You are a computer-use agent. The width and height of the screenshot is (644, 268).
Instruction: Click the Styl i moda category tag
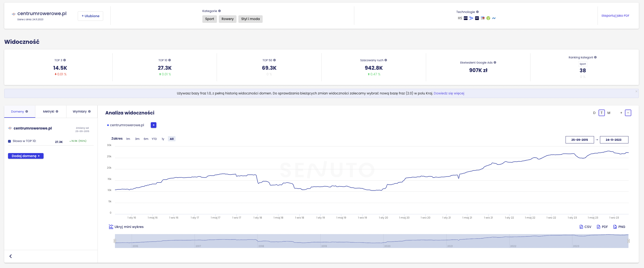click(x=250, y=19)
